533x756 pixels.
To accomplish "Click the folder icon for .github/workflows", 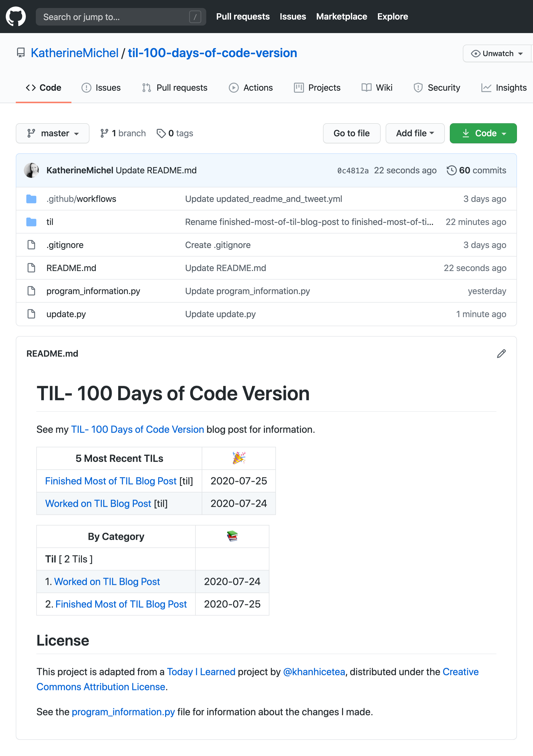I will pos(31,199).
